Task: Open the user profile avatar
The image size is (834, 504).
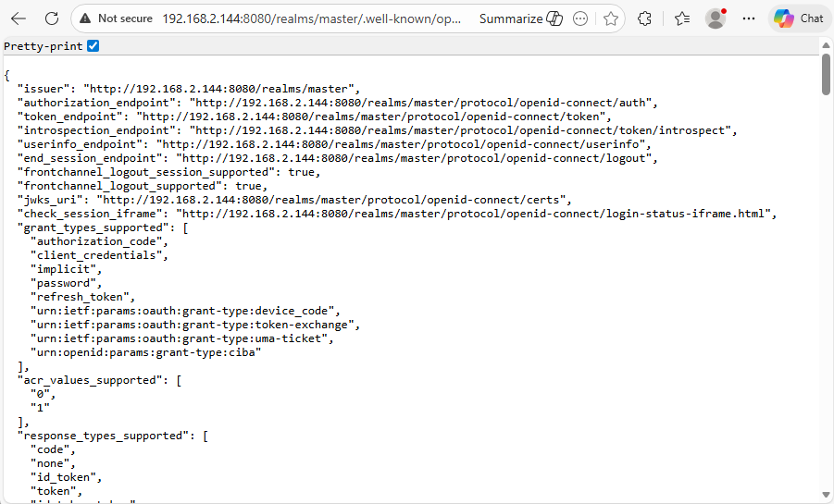Action: pos(716,18)
